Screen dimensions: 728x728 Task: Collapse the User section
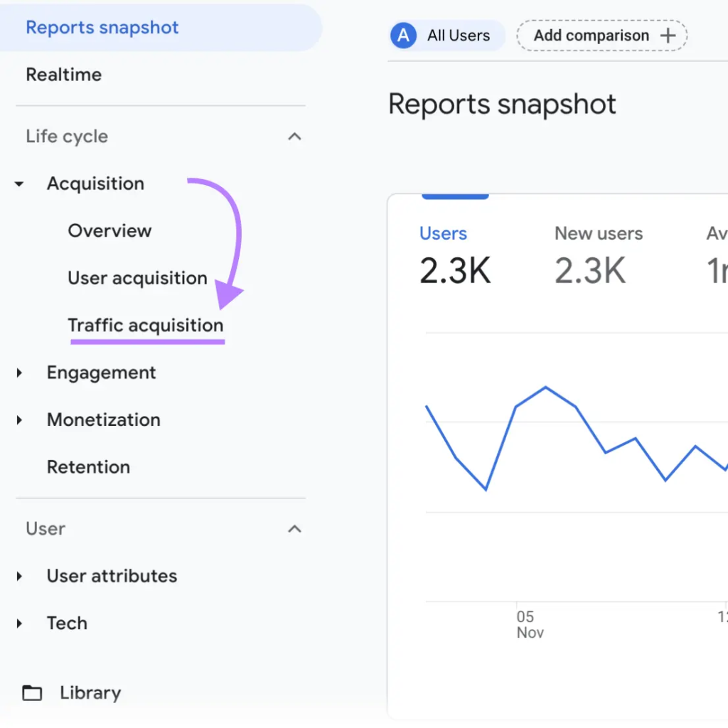[294, 528]
